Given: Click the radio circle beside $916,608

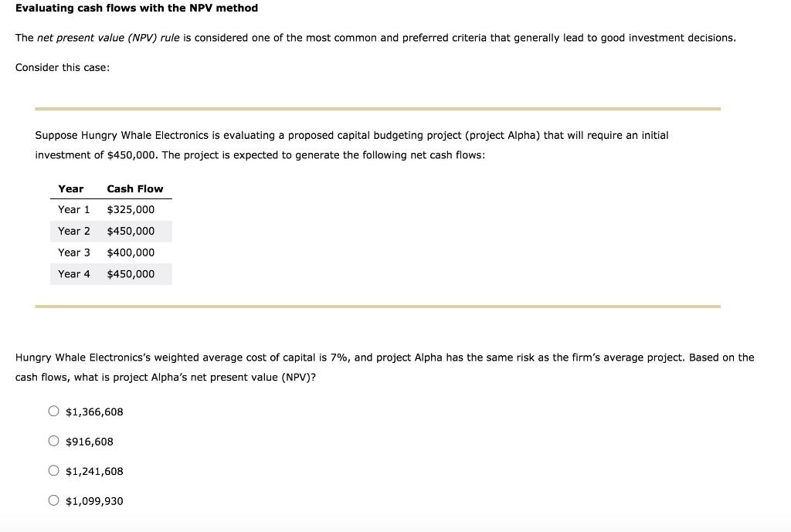Looking at the screenshot, I should 53,440.
